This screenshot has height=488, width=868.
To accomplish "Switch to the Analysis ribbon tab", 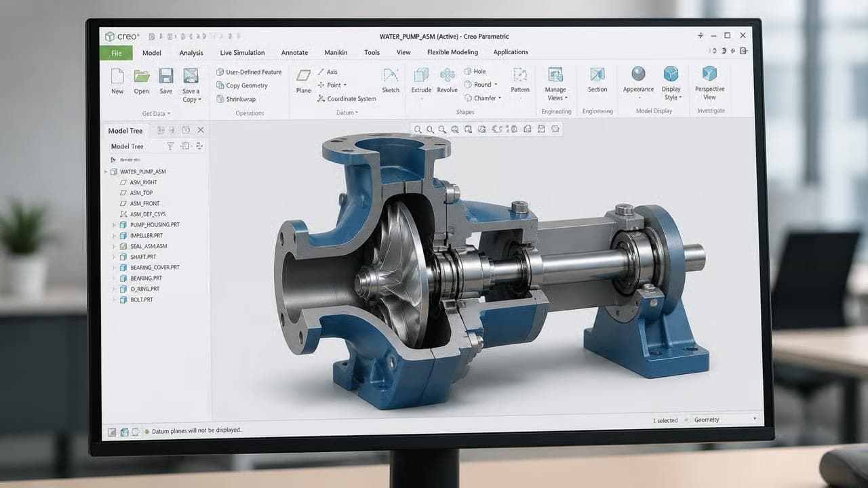I will (191, 52).
